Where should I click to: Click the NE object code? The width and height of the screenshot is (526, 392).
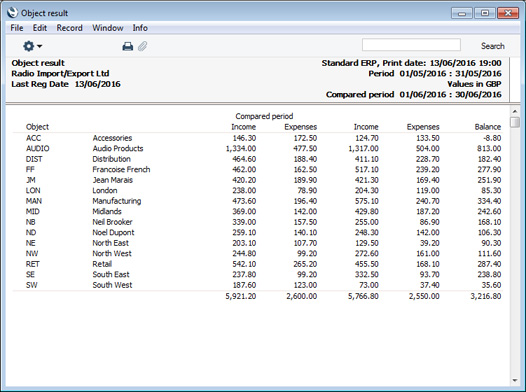tap(31, 243)
